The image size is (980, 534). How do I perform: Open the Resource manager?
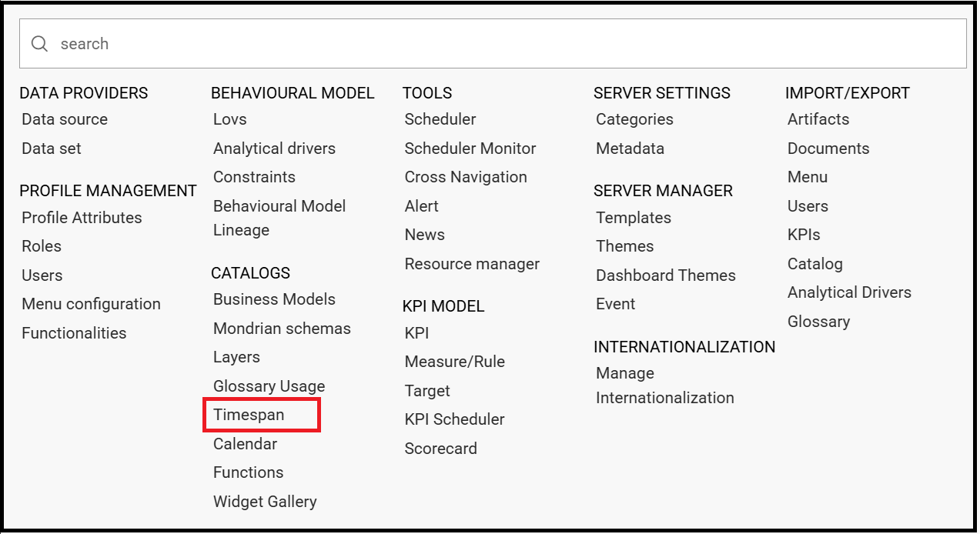click(472, 264)
